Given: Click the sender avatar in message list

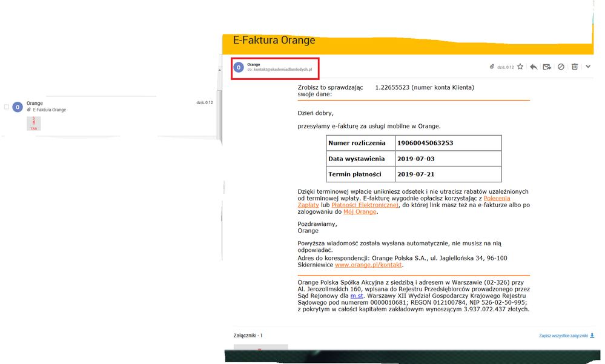Looking at the screenshot, I should click(18, 107).
